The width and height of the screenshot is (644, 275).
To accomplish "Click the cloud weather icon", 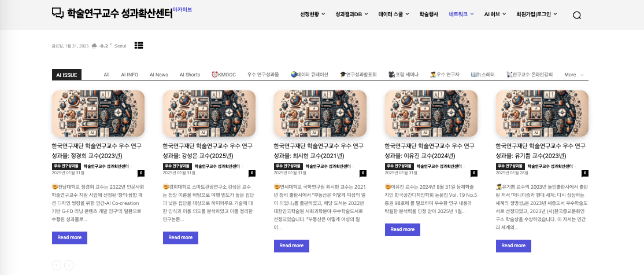I will tap(94, 46).
